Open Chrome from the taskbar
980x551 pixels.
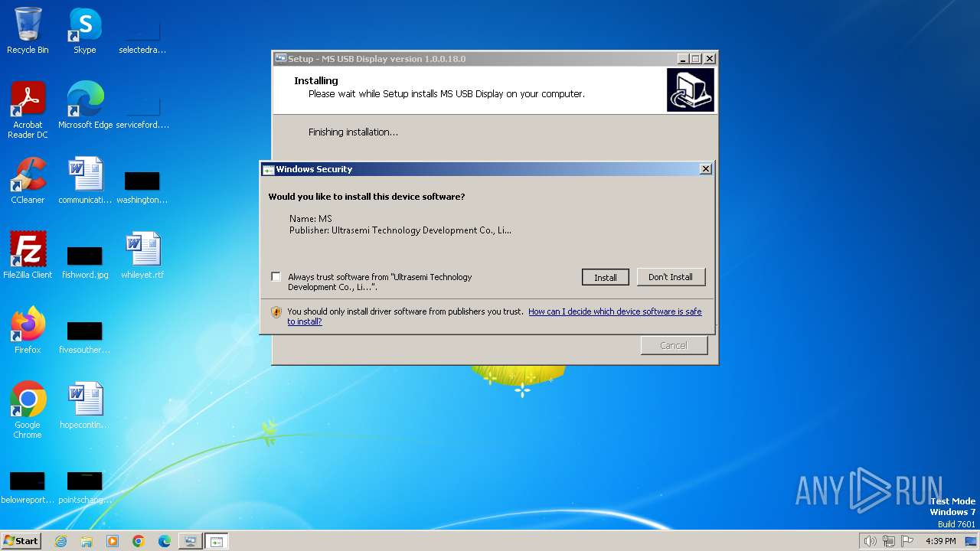pos(139,541)
